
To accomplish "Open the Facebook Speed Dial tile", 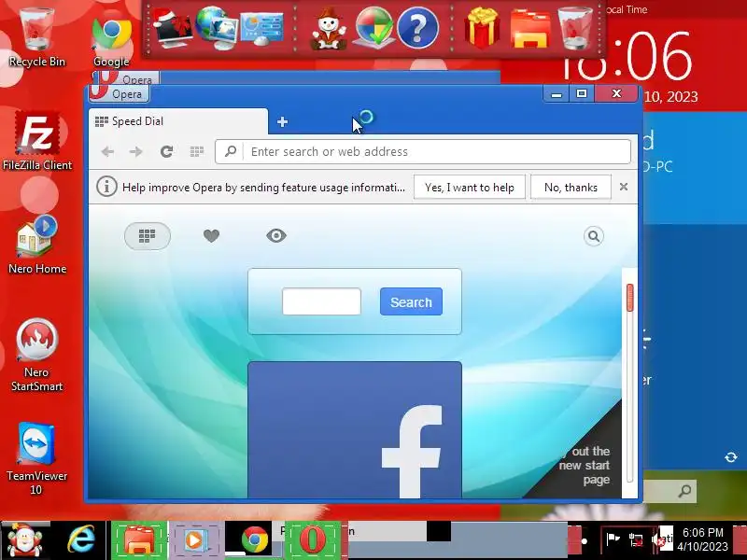I will tap(355, 430).
